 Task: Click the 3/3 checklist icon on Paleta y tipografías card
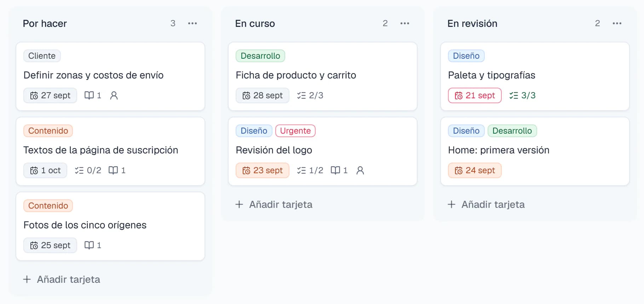pos(514,95)
